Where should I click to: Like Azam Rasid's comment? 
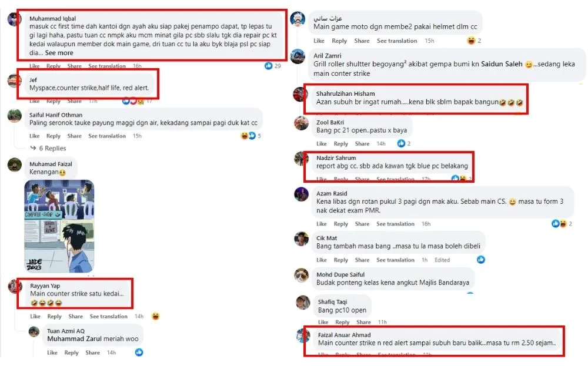tap(322, 224)
